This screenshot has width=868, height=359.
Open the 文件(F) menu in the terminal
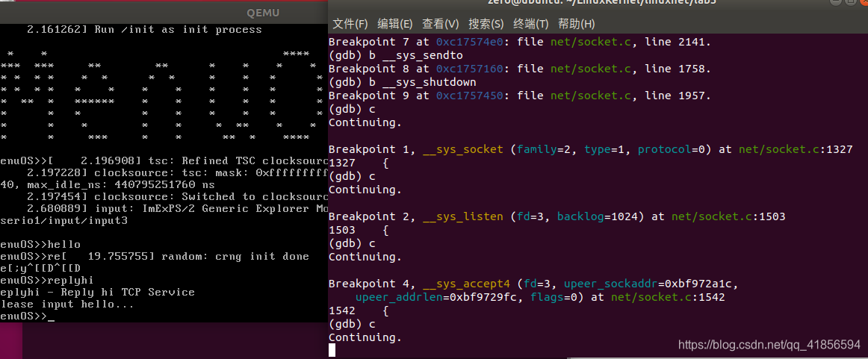pyautogui.click(x=350, y=24)
